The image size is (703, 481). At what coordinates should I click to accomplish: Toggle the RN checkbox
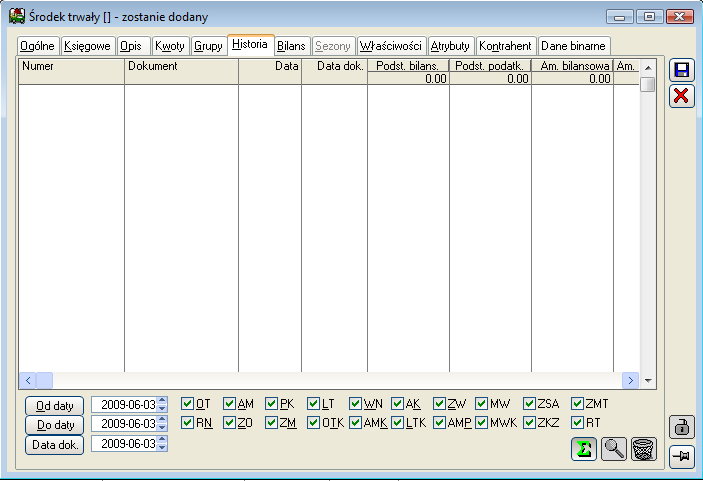click(x=187, y=423)
